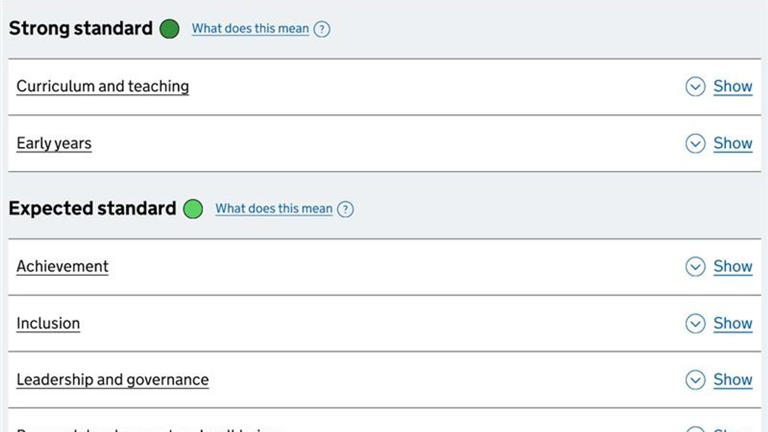
Task: Show the Leadership and governance section
Action: coord(732,380)
